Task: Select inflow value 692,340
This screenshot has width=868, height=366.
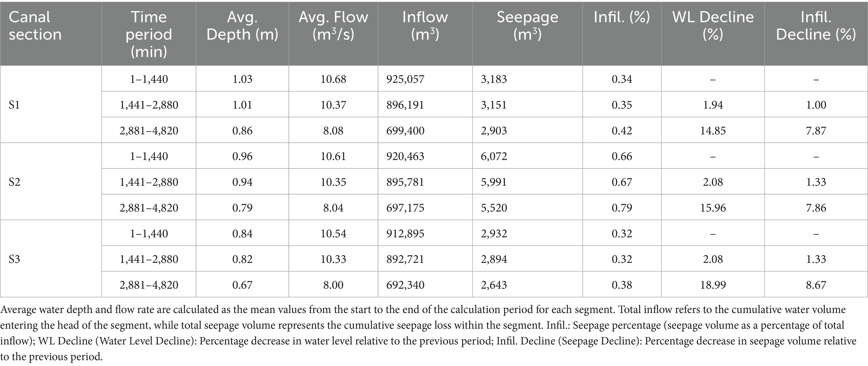Action: tap(405, 285)
